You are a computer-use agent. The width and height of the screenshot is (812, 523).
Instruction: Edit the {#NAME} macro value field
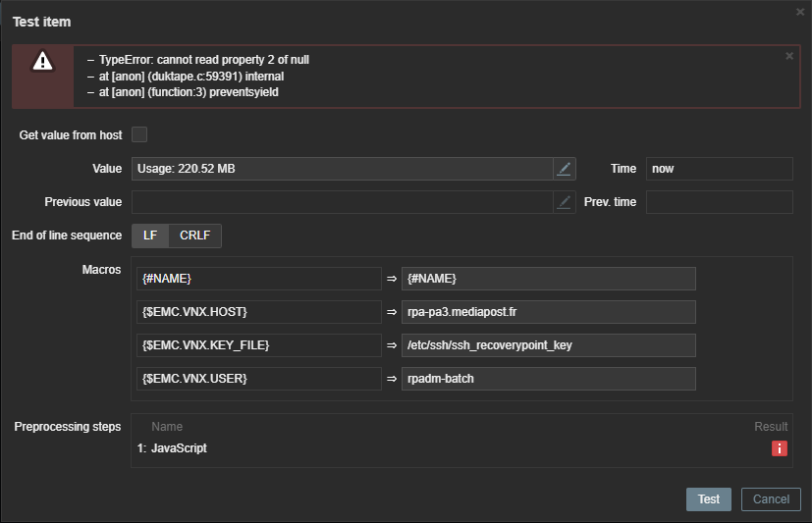point(548,279)
